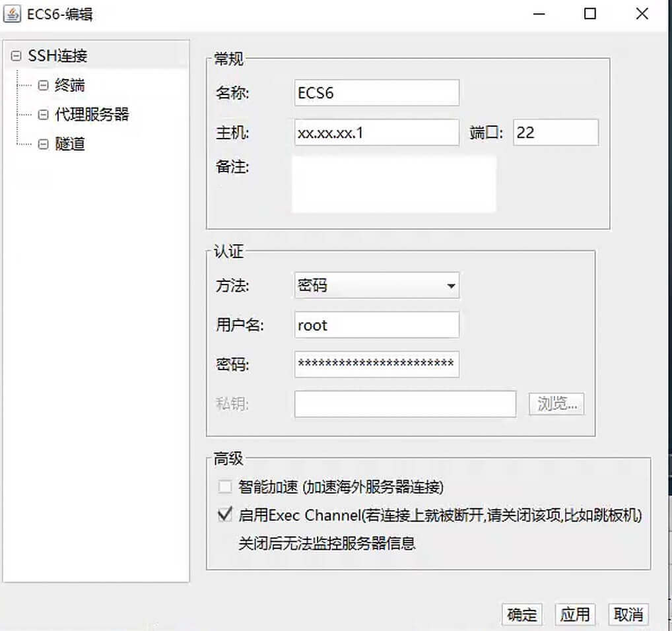Disable the 启用Exec Channel checkbox
Image resolution: width=672 pixels, height=631 pixels.
225,515
